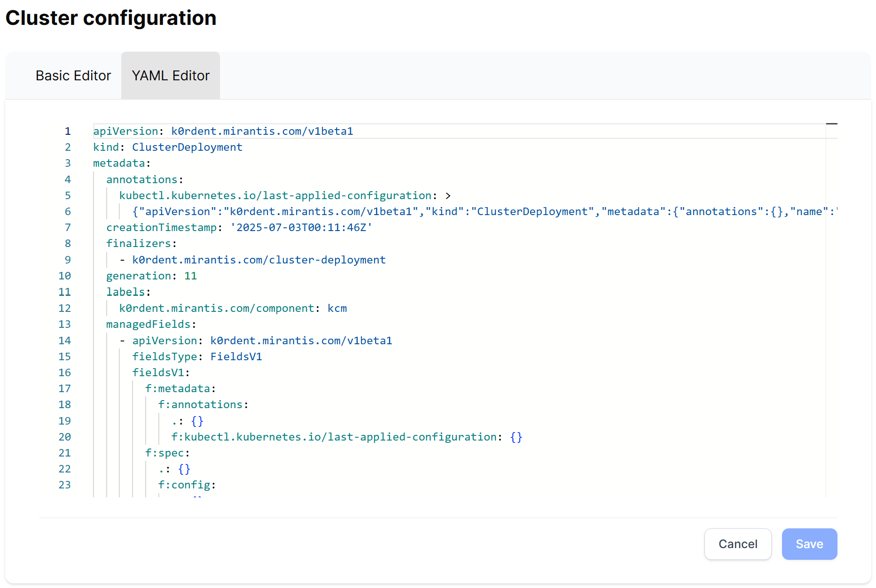This screenshot has height=588, width=876.
Task: Click line number 1 in gutter
Action: (68, 131)
